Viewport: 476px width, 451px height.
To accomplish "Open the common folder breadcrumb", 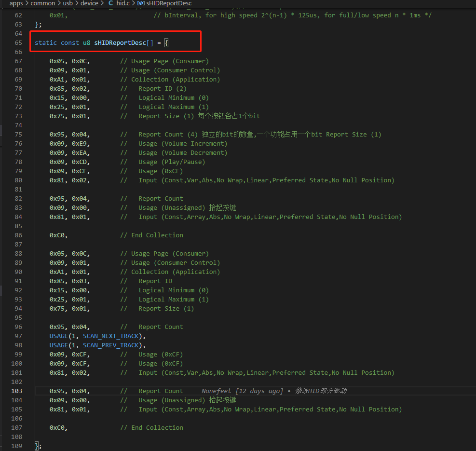I will click(x=43, y=3).
